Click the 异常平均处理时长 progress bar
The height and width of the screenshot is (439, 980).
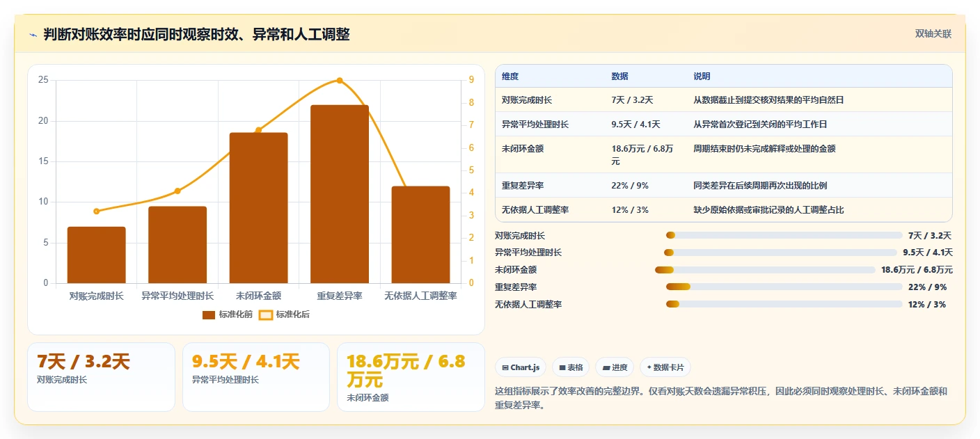click(x=780, y=253)
